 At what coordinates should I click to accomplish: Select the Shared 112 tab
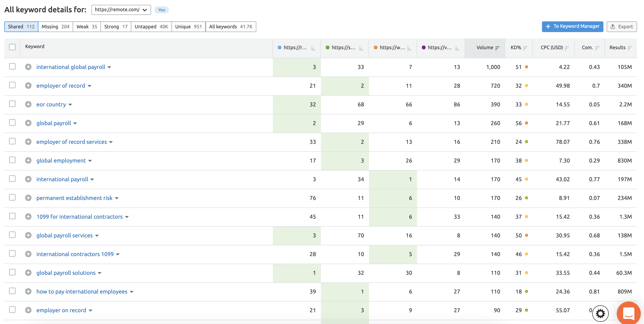[21, 26]
